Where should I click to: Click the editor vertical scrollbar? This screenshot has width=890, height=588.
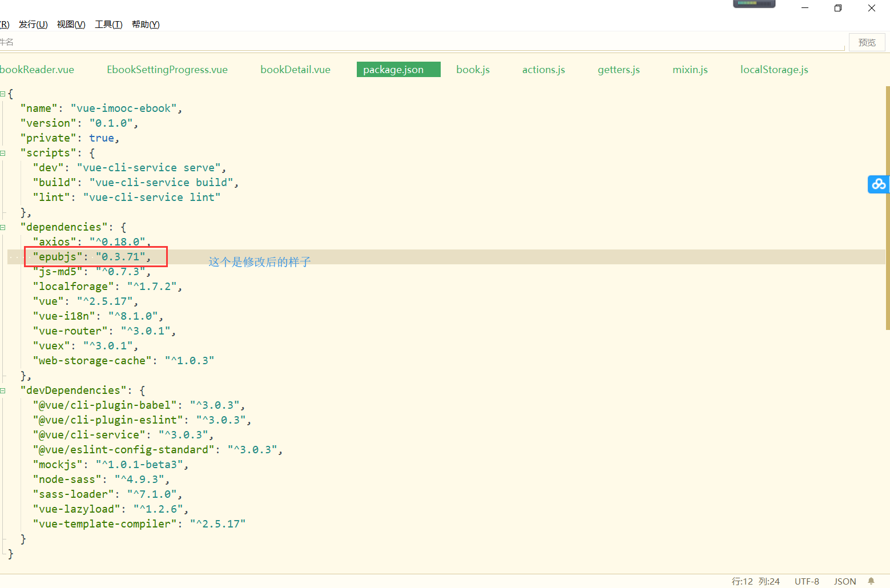click(x=888, y=208)
